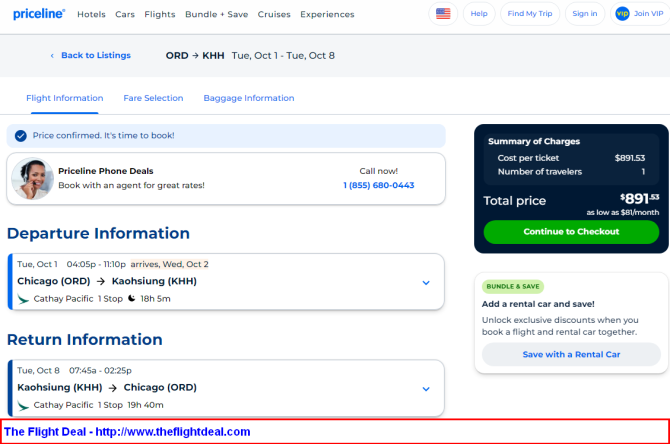Click the Cathay Pacific logo in return card
This screenshot has width=670, height=444.
[x=23, y=405]
